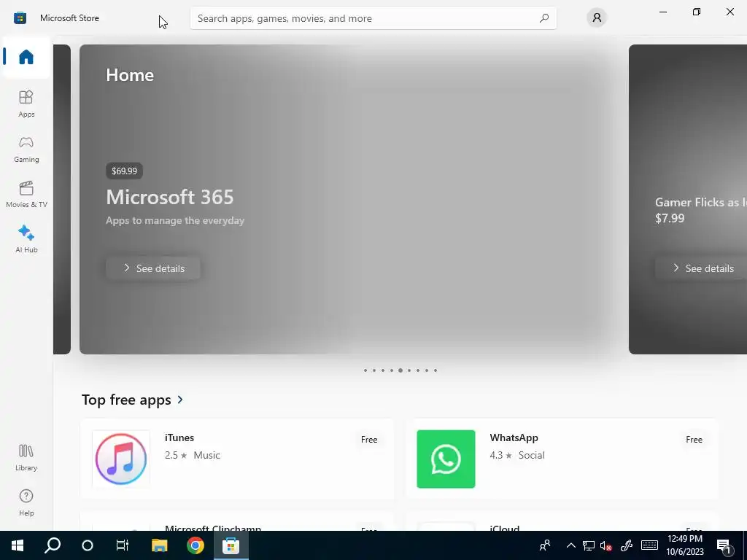Screen dimensions: 747x560
Task: Click the Free label on iTunes
Action: click(x=369, y=440)
